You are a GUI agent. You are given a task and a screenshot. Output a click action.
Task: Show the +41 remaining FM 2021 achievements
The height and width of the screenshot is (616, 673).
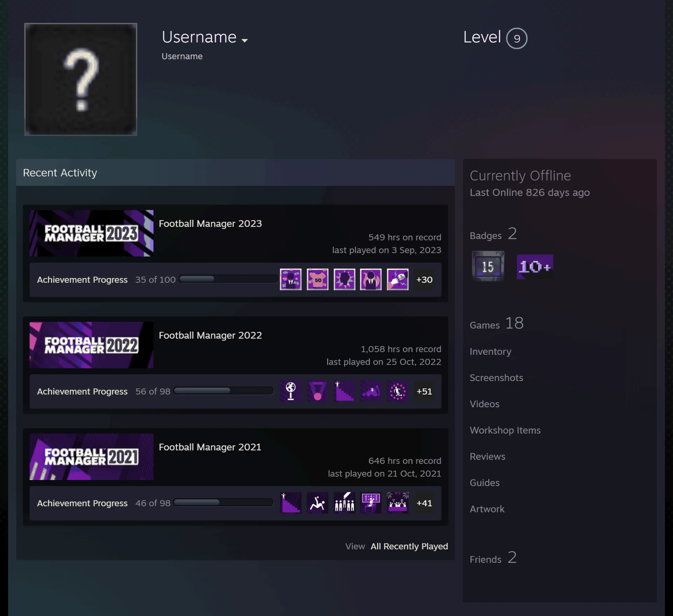[424, 503]
